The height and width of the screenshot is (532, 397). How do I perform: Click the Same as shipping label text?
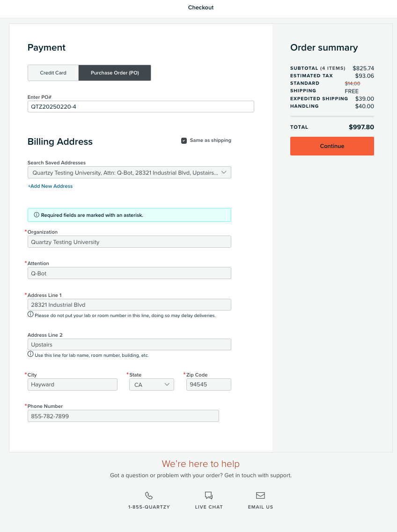click(x=210, y=140)
